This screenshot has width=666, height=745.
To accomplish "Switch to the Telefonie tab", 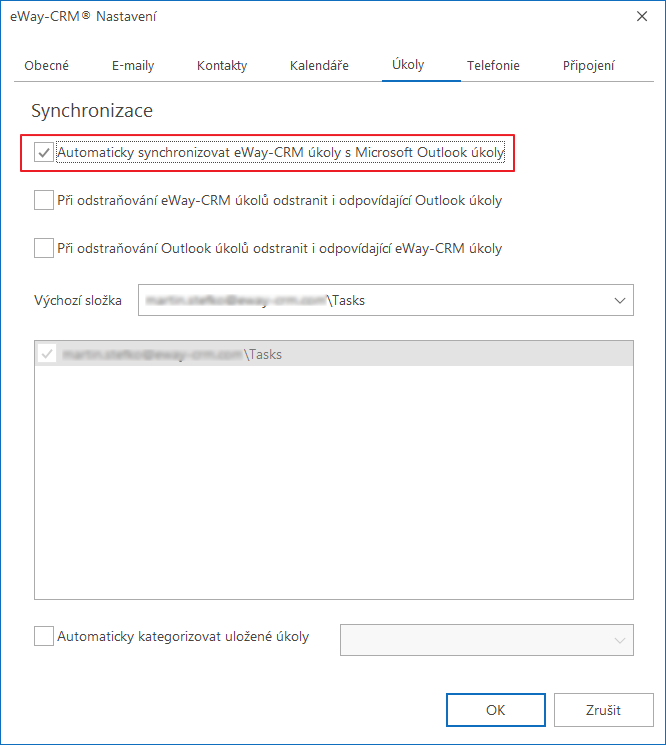I will [493, 66].
